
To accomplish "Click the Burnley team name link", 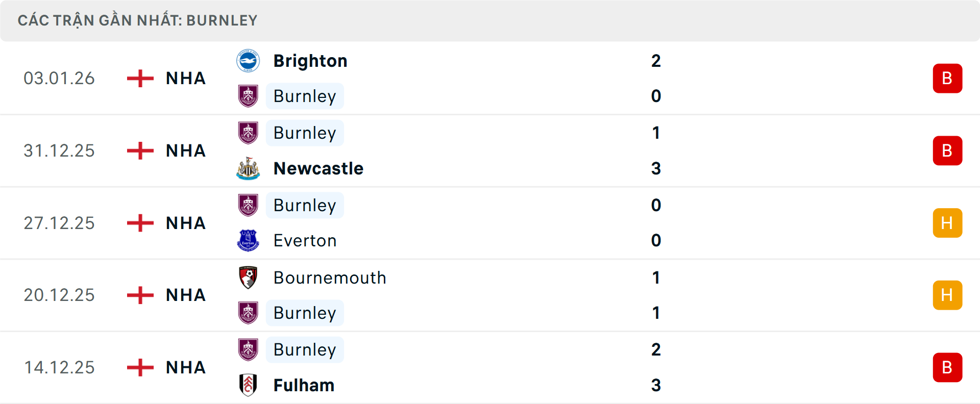I will [x=305, y=96].
